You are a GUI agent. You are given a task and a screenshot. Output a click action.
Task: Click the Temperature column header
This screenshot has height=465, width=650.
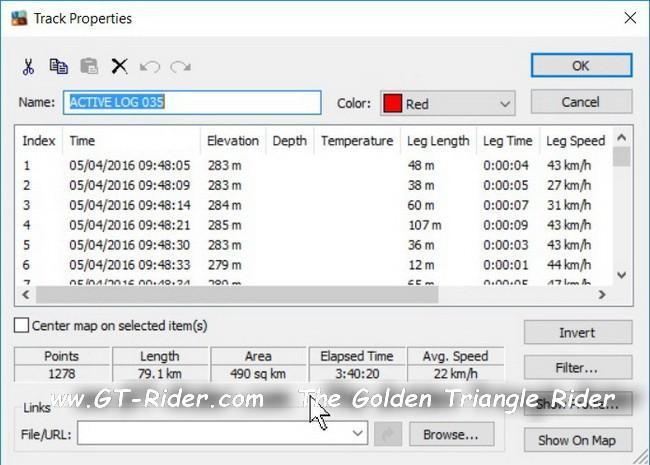[x=357, y=141]
